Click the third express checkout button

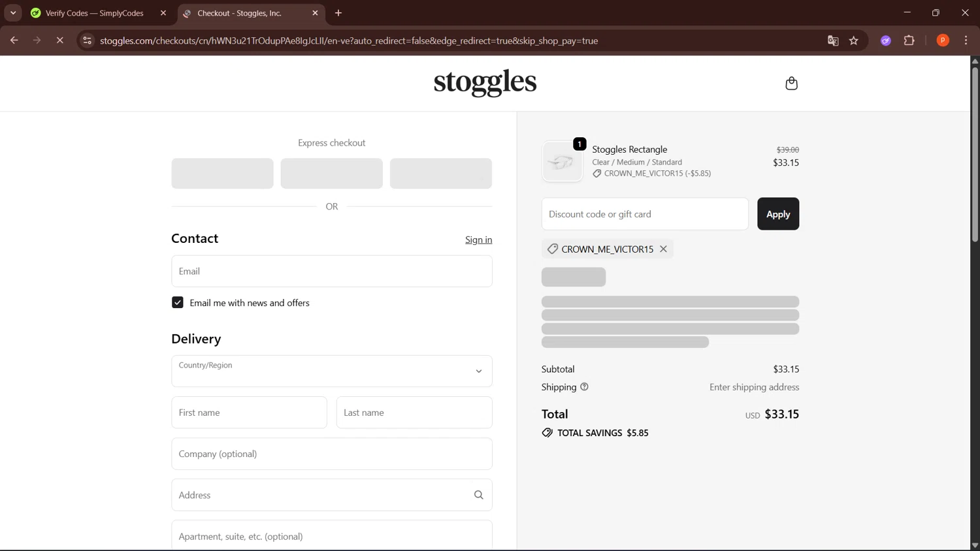click(441, 174)
